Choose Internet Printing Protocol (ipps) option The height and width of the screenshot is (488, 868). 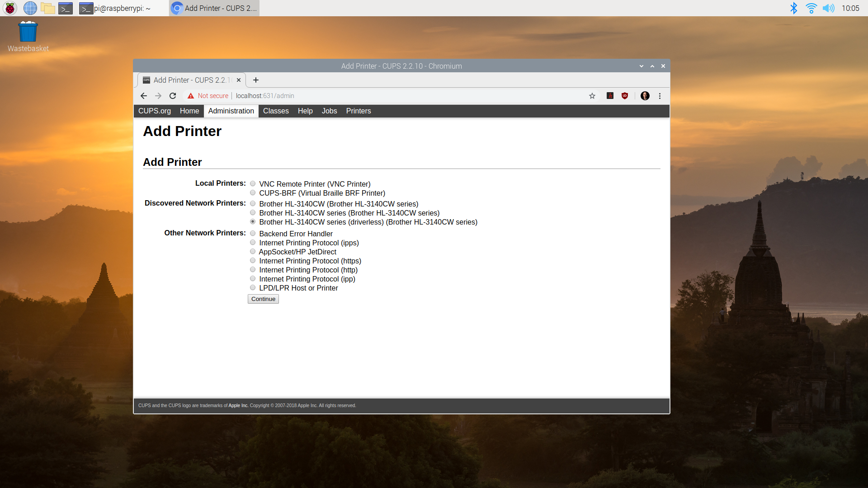tap(253, 242)
